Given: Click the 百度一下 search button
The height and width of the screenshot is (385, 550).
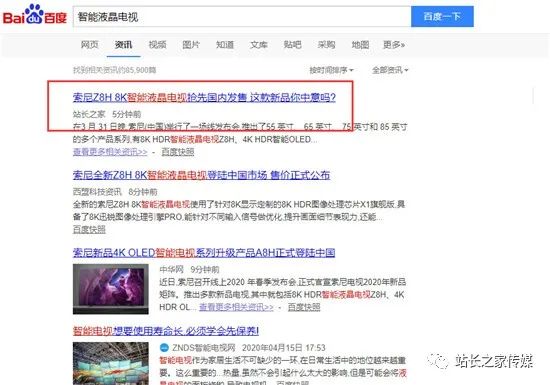Looking at the screenshot, I should click(442, 16).
